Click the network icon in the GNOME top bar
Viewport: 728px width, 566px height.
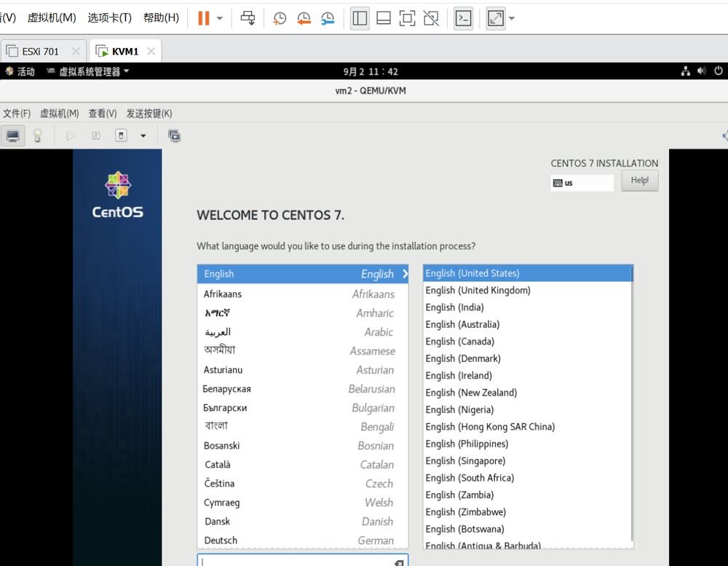coord(685,71)
